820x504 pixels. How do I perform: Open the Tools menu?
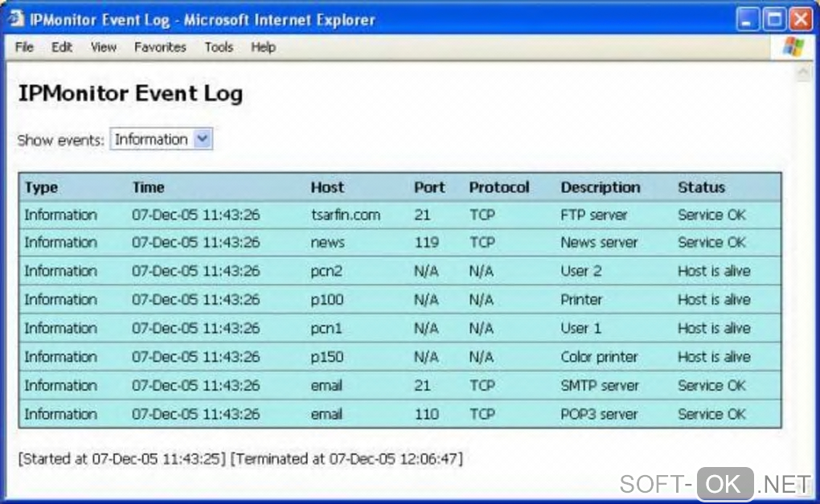219,47
